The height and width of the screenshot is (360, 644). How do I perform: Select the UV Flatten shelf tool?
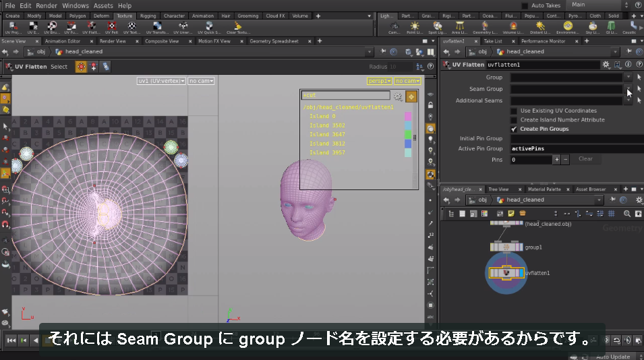tap(91, 28)
